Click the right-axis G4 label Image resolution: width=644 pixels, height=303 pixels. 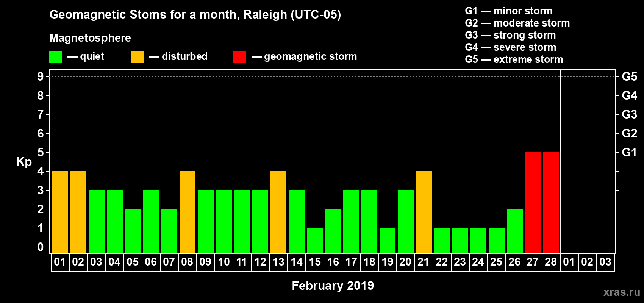tap(629, 95)
